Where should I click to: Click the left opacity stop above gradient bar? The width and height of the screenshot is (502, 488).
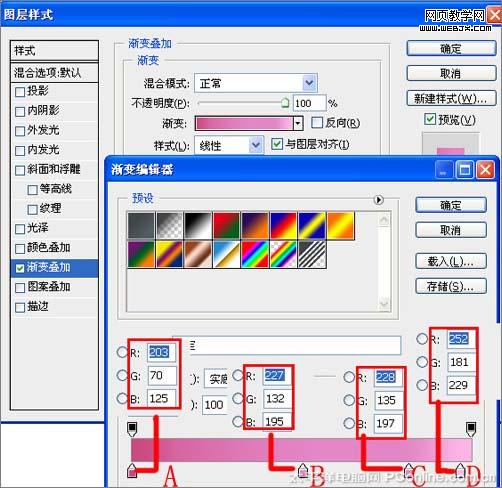pos(132,429)
